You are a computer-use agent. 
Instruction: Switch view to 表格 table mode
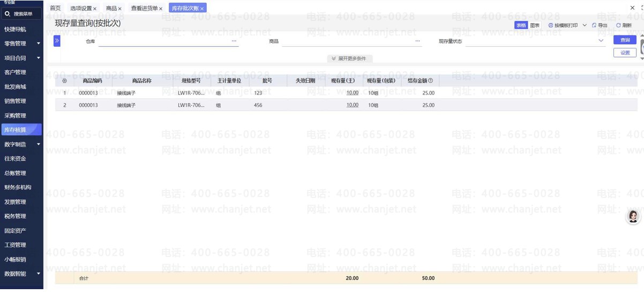click(521, 26)
